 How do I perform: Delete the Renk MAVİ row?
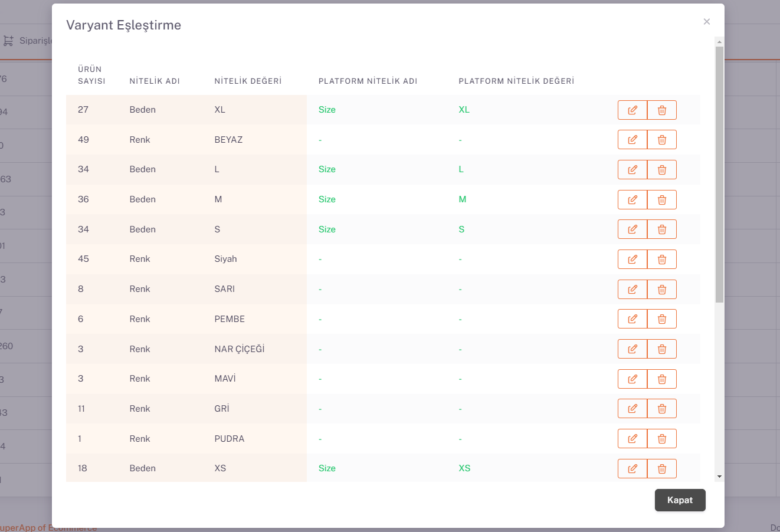point(662,379)
